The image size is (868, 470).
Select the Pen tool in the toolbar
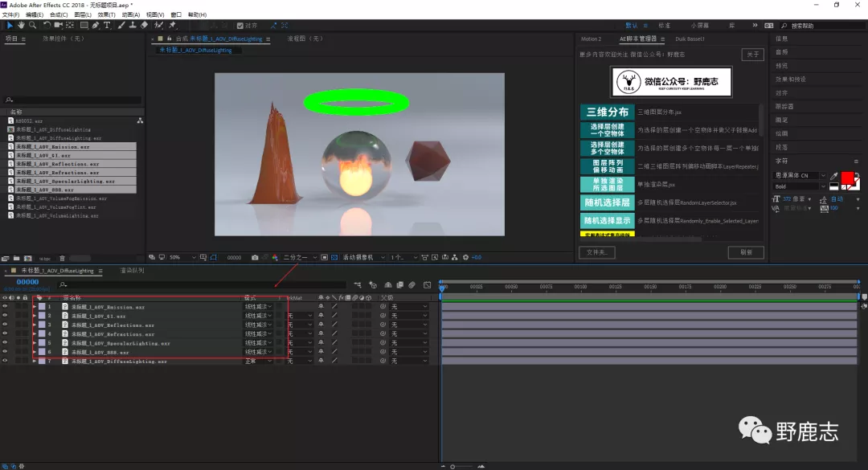[x=96, y=26]
